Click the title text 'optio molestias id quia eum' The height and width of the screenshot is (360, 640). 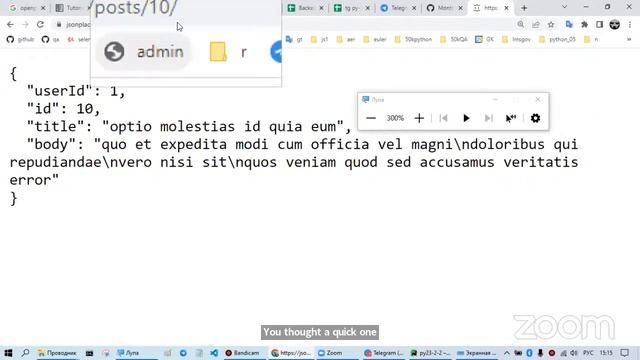click(x=223, y=127)
